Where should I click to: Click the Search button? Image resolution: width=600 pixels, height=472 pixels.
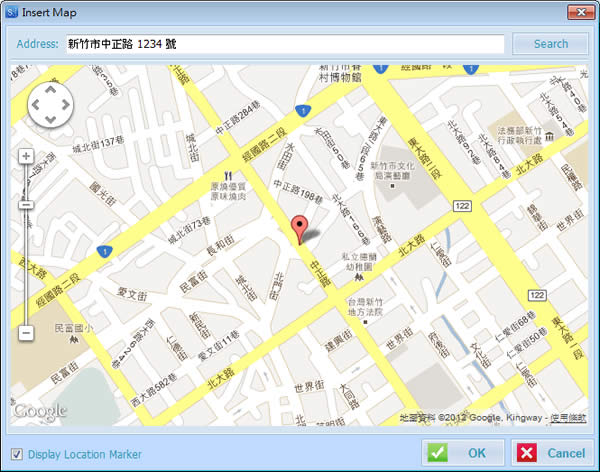pos(550,44)
